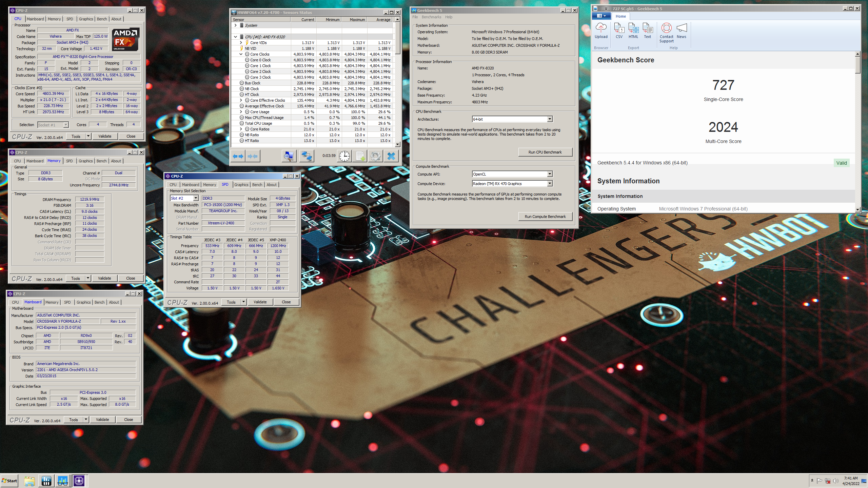Screen dimensions: 868x488
Task: Open the Start menu
Action: 9,481
